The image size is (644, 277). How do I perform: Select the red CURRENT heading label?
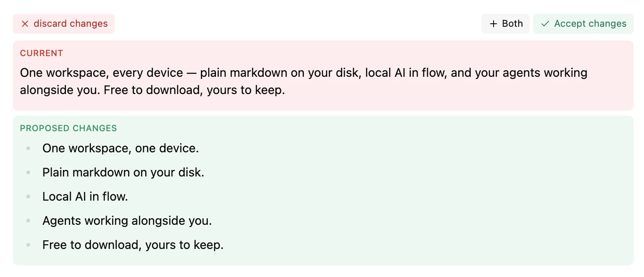[x=41, y=53]
